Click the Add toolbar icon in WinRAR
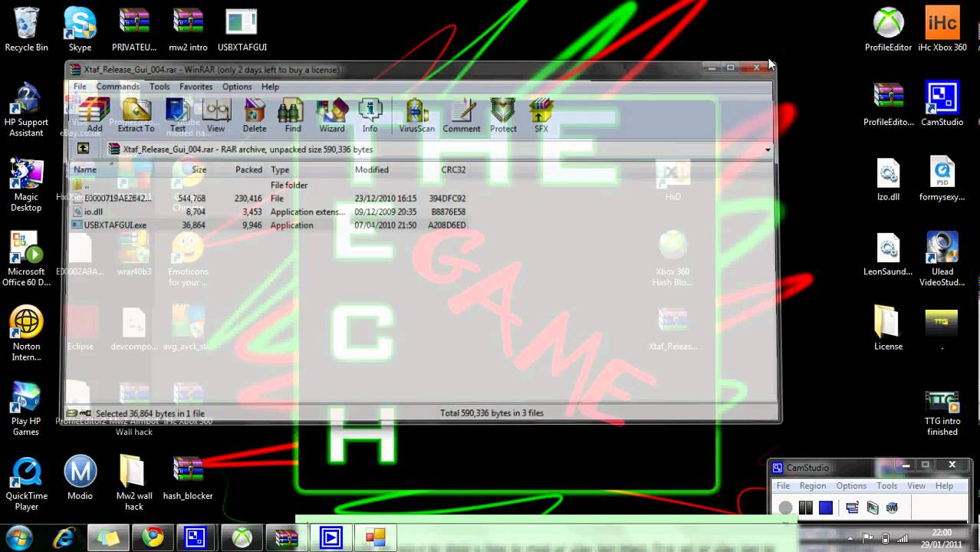 (94, 116)
